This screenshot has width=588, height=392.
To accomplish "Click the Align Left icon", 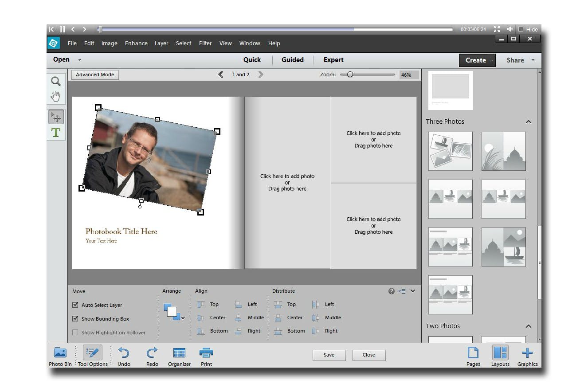I will (x=239, y=304).
